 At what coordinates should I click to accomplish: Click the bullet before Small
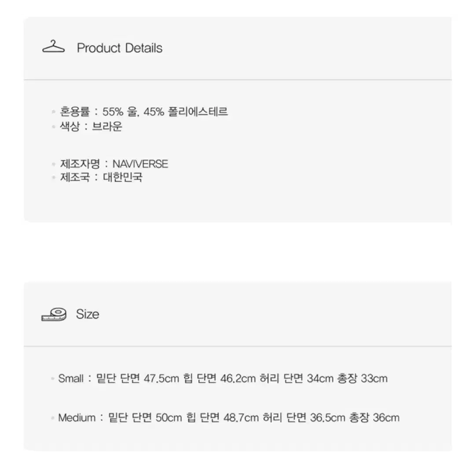point(52,379)
